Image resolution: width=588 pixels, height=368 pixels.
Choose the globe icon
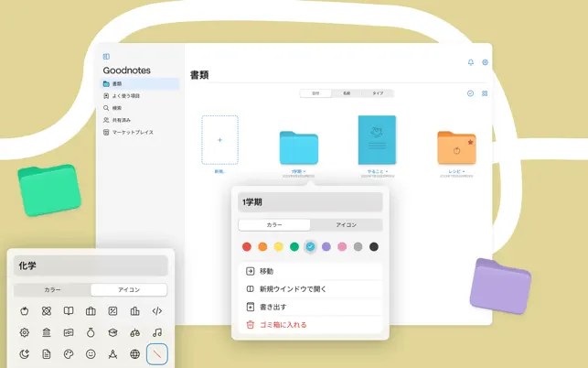135,353
